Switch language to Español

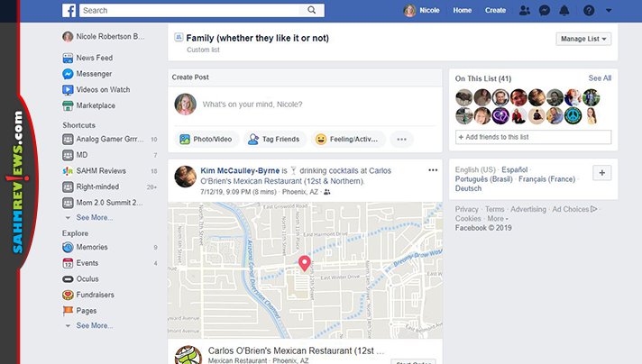(514, 169)
